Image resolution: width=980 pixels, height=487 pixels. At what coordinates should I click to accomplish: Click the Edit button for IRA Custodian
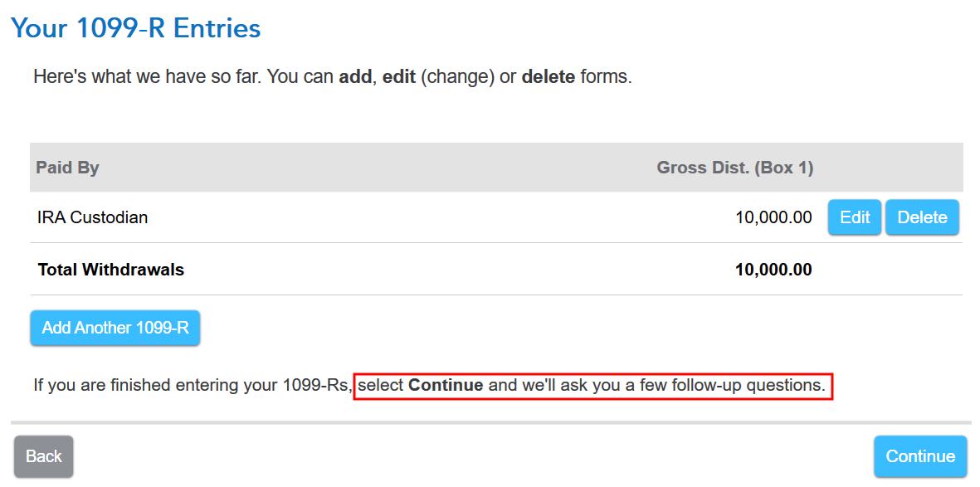854,217
